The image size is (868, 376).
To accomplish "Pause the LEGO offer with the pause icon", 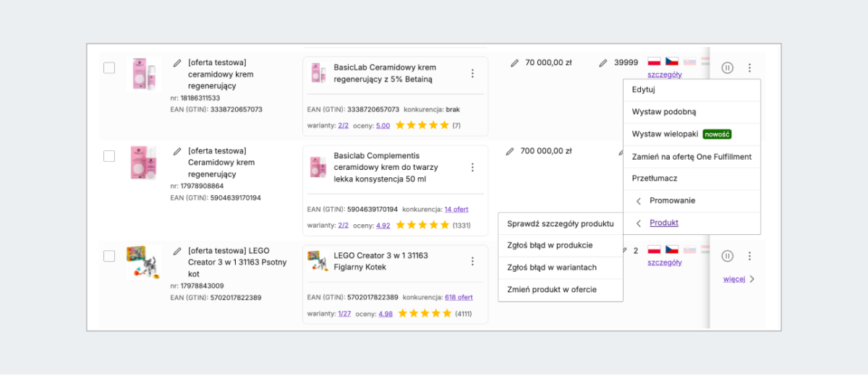I will pos(728,256).
